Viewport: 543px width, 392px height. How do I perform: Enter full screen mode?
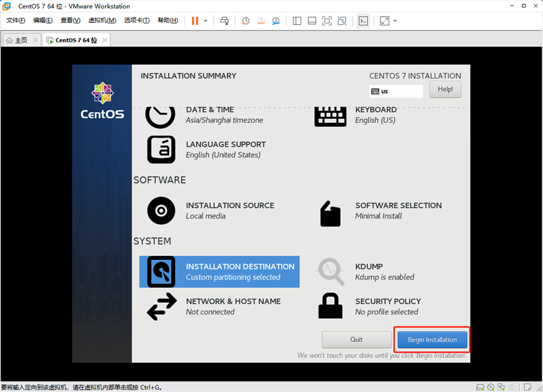pyautogui.click(x=327, y=21)
